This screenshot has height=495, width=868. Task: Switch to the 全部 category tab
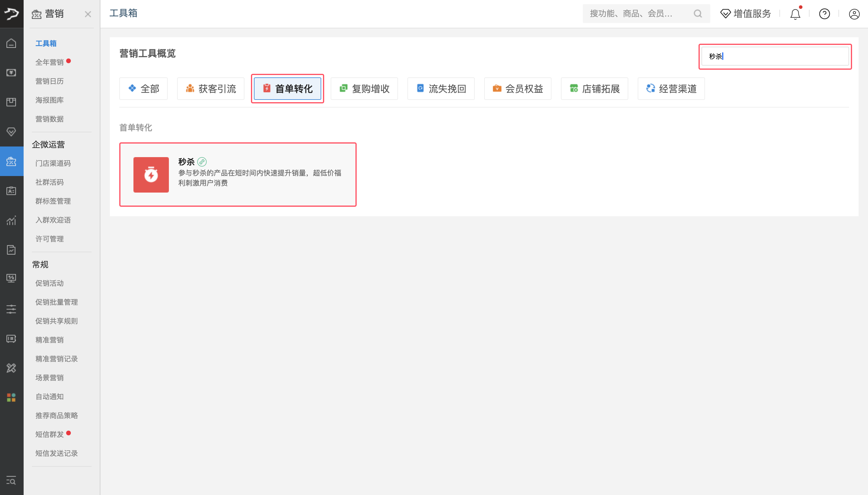143,89
